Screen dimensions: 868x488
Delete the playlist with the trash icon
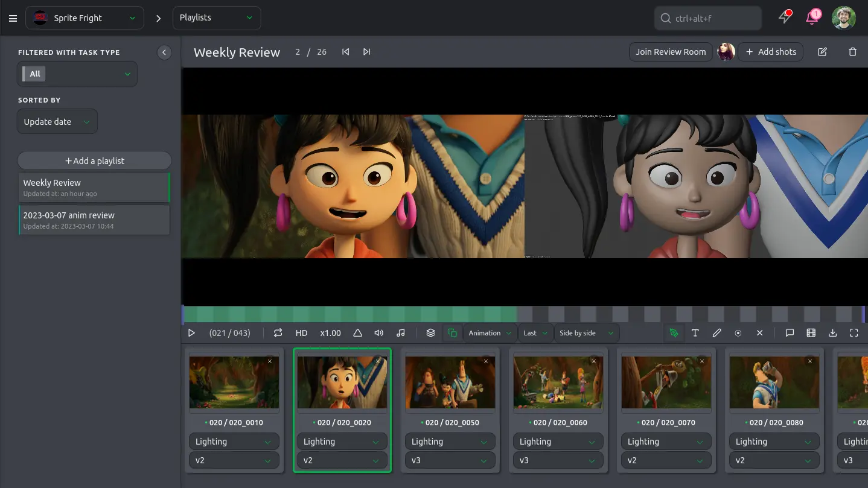coord(852,52)
